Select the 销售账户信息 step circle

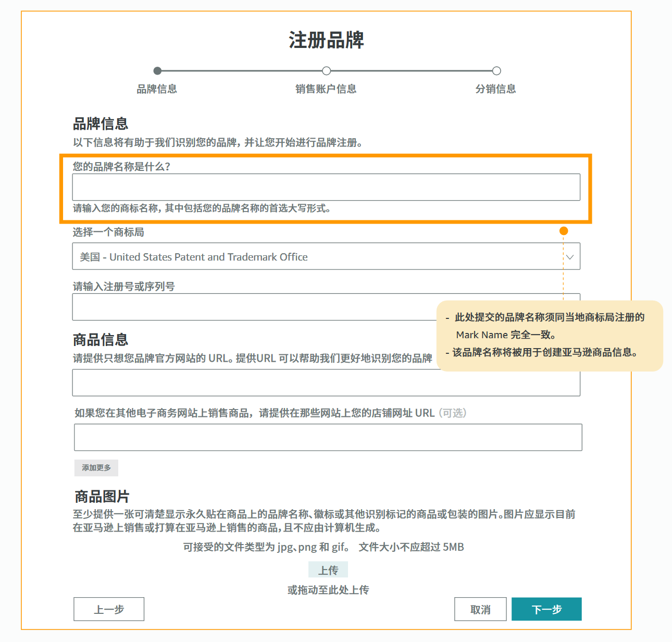pyautogui.click(x=327, y=71)
